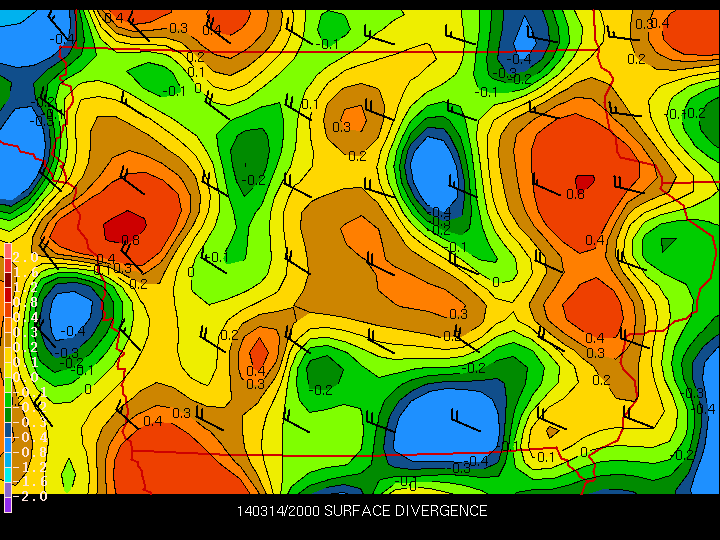The image size is (720, 540).
Task: Click the pink 2.0 swatch atop the legend
Action: 7,257
